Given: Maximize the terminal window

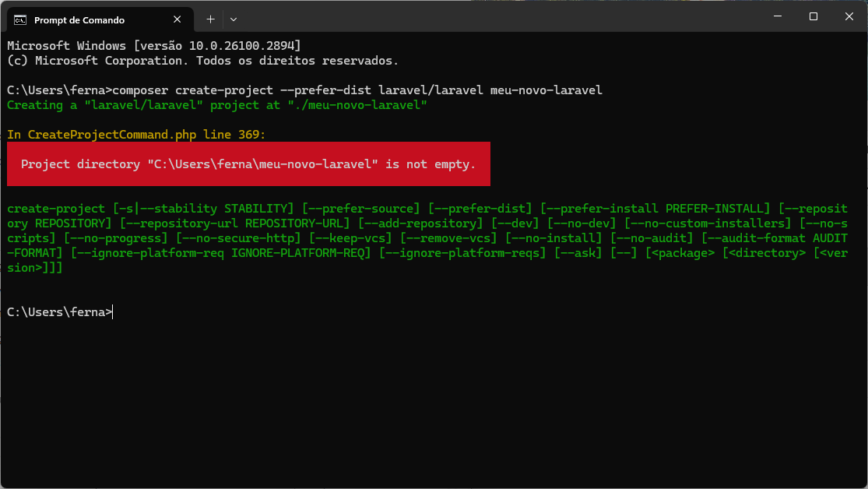Looking at the screenshot, I should (814, 16).
